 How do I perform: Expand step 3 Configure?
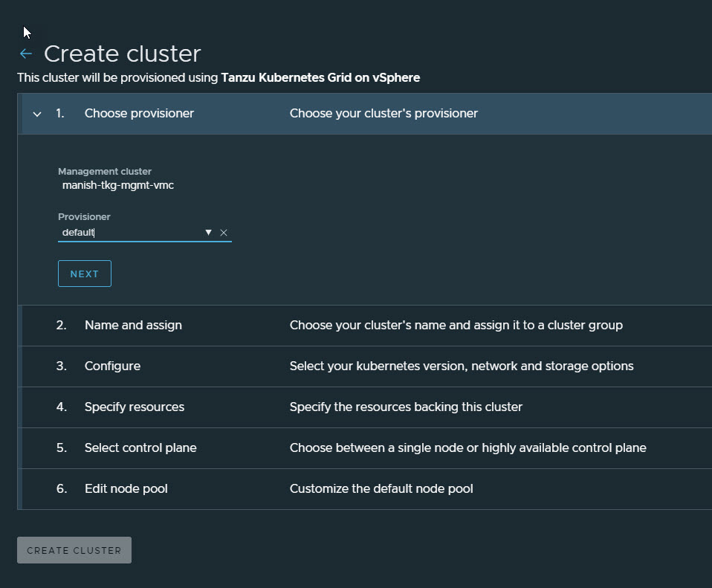pos(112,366)
